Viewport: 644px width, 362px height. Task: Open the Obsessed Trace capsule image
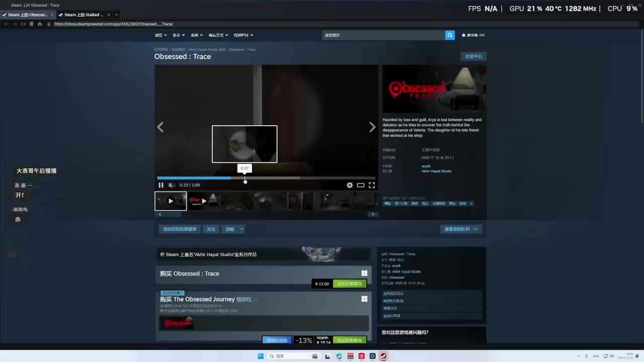[434, 88]
